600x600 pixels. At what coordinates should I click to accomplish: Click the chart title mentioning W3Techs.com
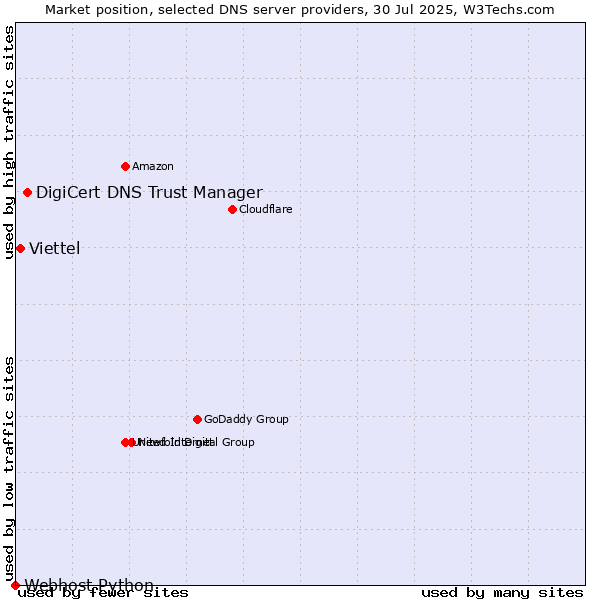[300, 10]
